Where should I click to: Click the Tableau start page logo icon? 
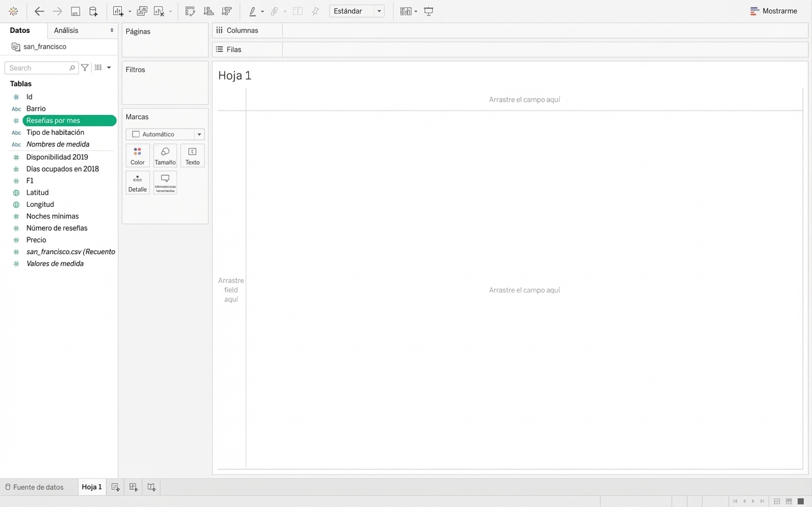coord(13,11)
